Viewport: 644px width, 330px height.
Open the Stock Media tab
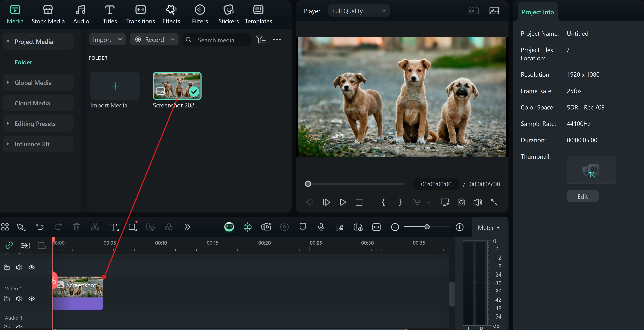point(48,15)
